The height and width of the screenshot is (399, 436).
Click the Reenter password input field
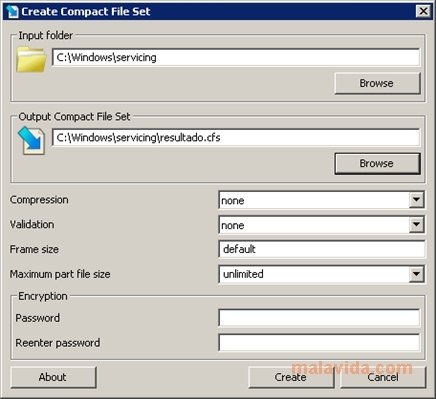(319, 342)
